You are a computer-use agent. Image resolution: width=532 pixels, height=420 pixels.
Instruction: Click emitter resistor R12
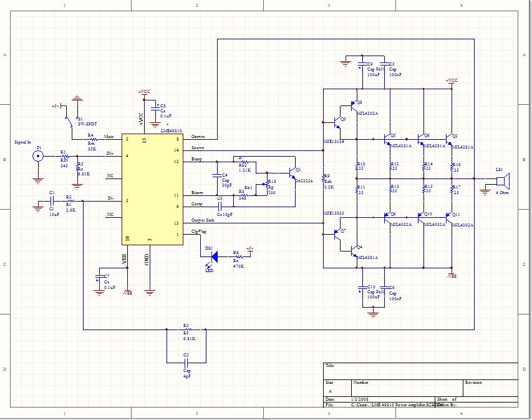click(390, 167)
